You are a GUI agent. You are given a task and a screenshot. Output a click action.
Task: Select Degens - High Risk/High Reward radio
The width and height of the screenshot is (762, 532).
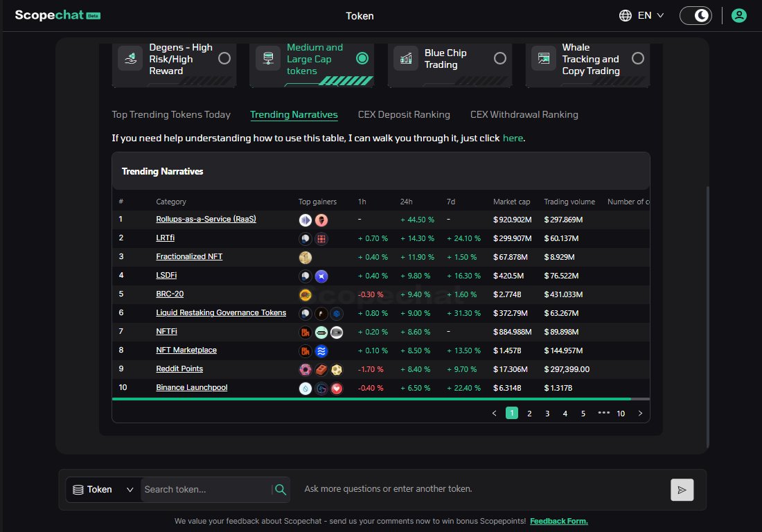224,58
